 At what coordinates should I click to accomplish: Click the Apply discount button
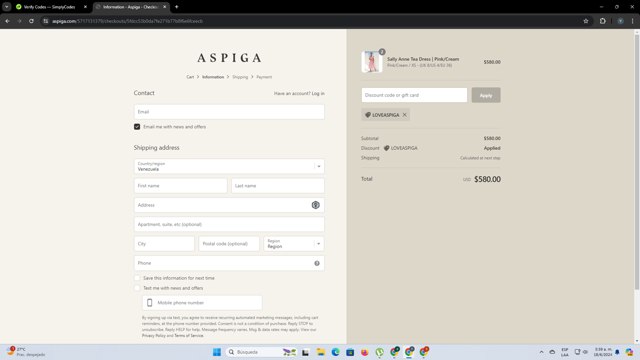pos(486,95)
